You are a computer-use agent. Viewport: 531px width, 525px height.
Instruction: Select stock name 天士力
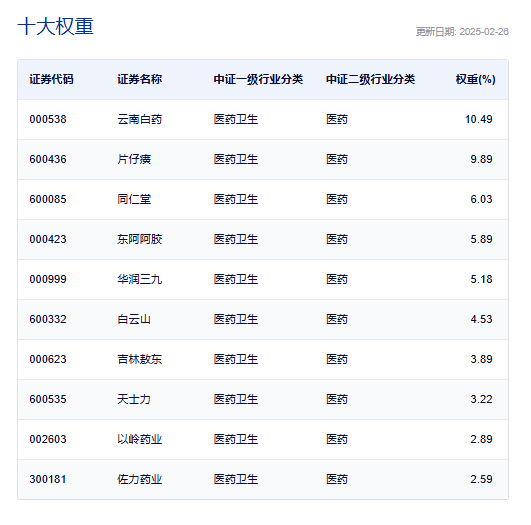click(x=134, y=399)
